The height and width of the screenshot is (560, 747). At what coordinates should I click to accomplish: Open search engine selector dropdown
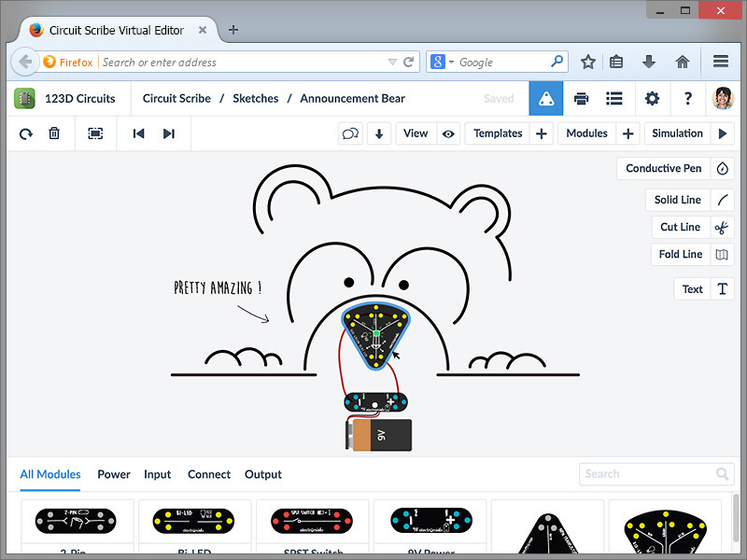point(451,62)
